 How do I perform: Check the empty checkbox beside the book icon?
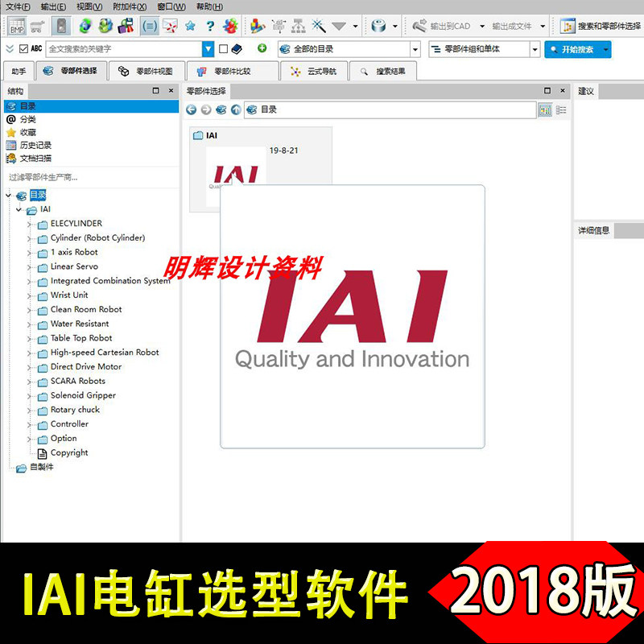224,49
